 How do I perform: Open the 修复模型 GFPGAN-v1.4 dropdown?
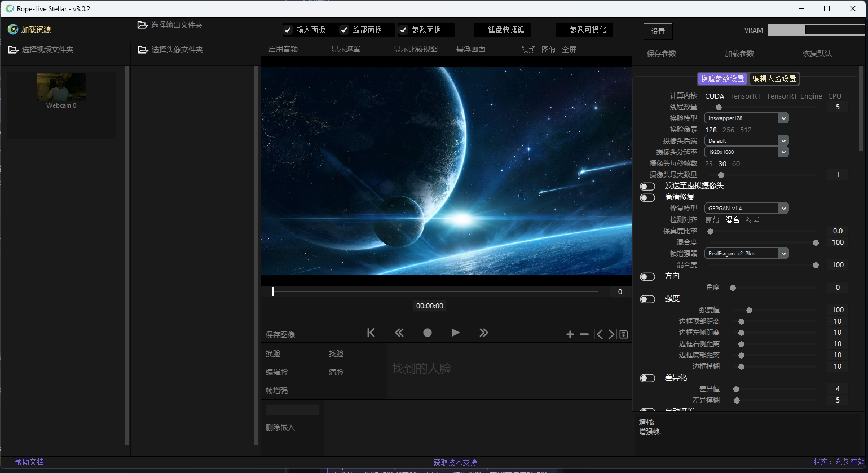[x=746, y=208]
